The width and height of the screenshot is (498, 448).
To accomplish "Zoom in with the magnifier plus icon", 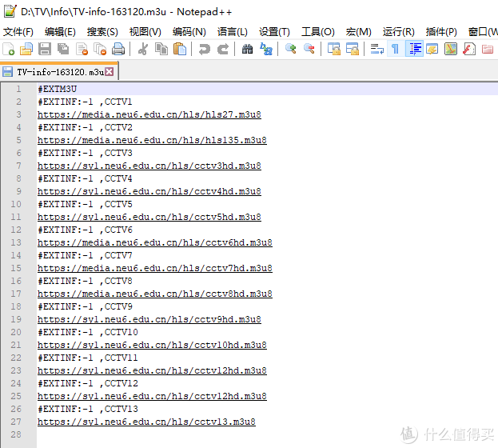I will 291,50.
